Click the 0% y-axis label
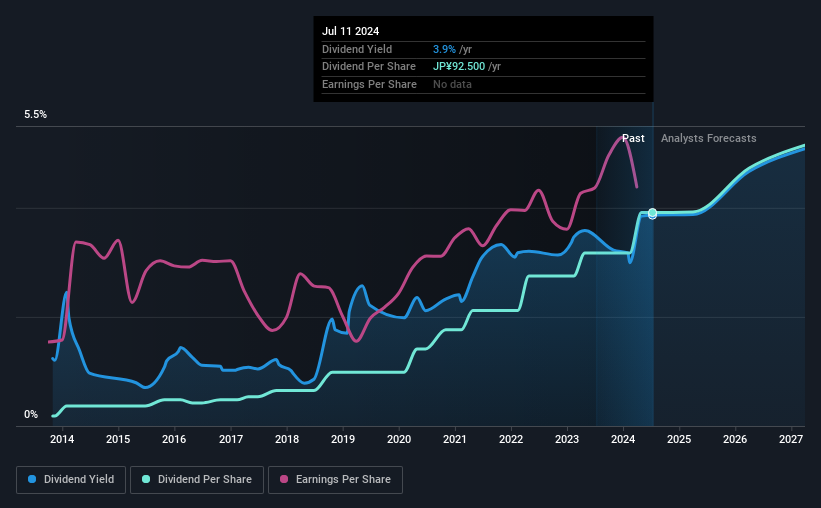 pos(31,414)
